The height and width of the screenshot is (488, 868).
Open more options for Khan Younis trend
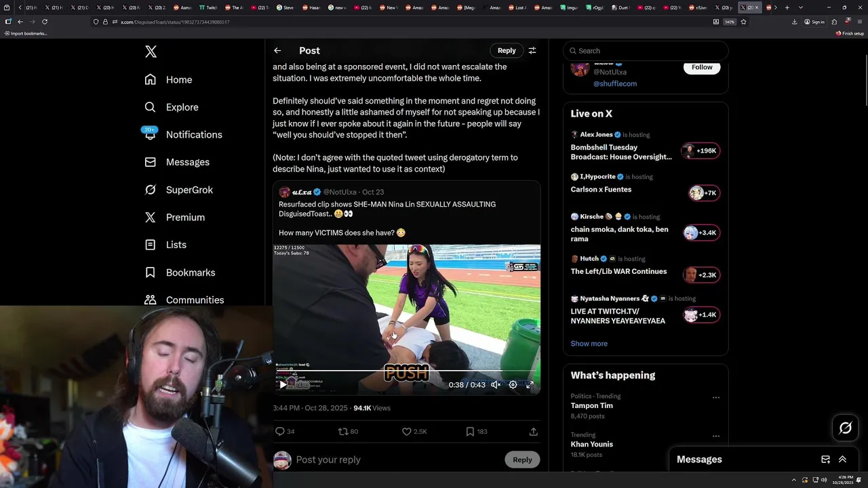[716, 436]
